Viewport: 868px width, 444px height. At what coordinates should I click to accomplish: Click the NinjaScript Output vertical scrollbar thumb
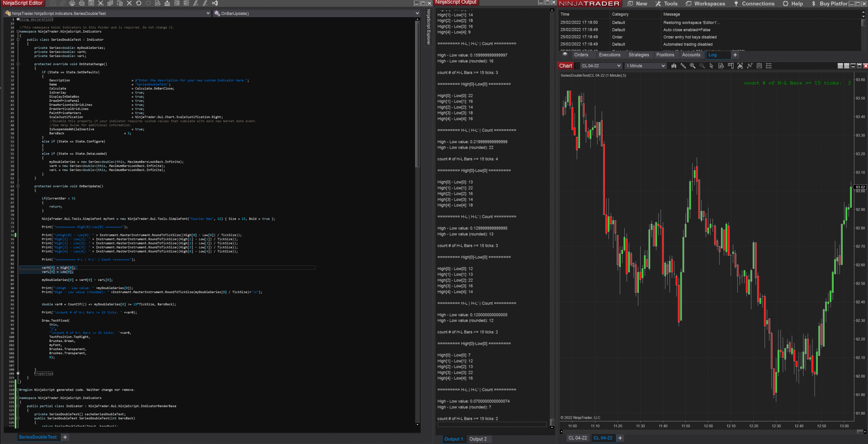coord(552,422)
